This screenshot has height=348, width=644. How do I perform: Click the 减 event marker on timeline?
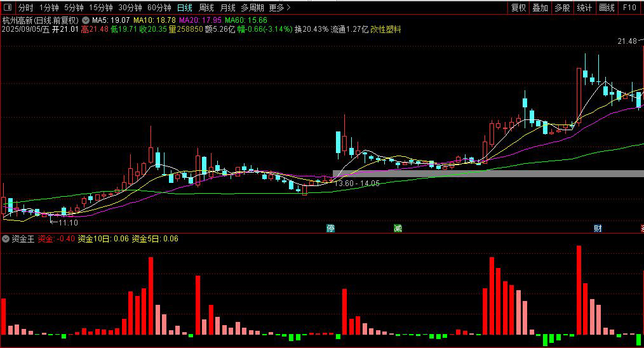(398, 228)
